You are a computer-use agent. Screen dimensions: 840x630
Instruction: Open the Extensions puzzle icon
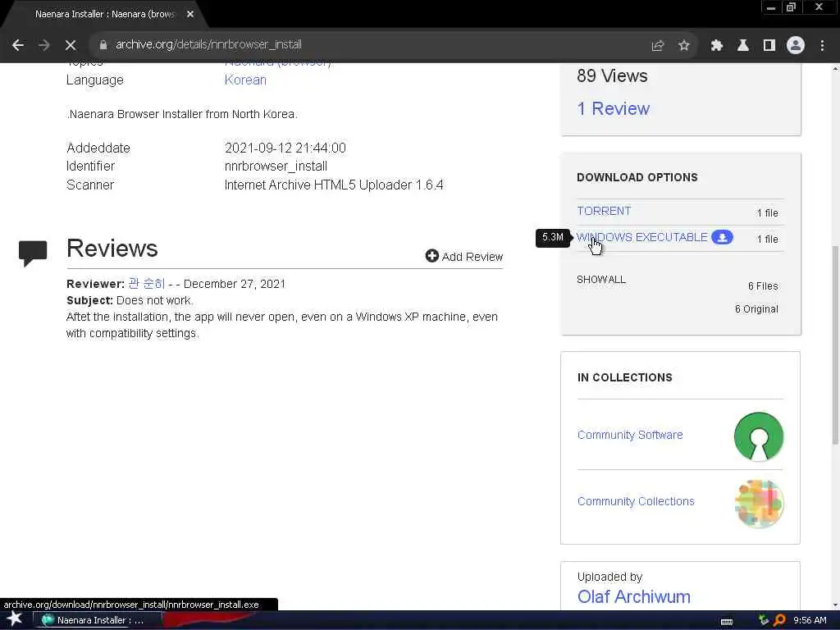(x=717, y=46)
